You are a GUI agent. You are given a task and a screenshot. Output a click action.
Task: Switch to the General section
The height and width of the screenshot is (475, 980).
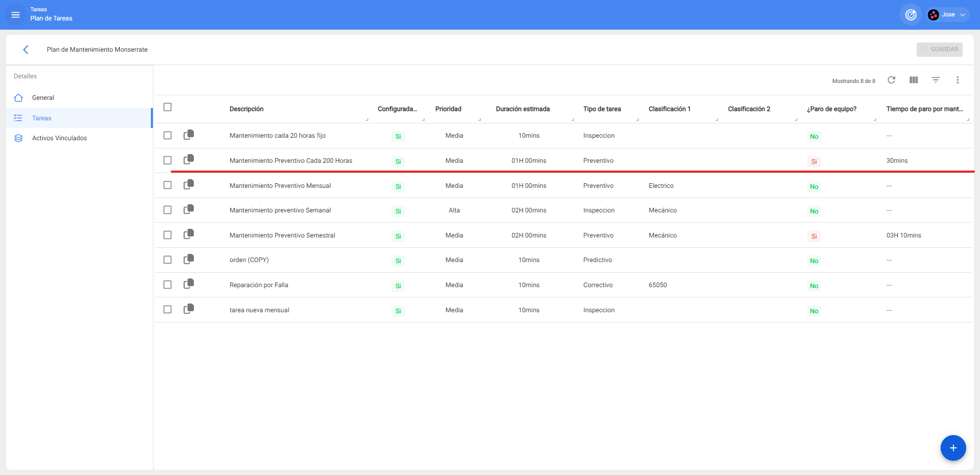(x=43, y=98)
